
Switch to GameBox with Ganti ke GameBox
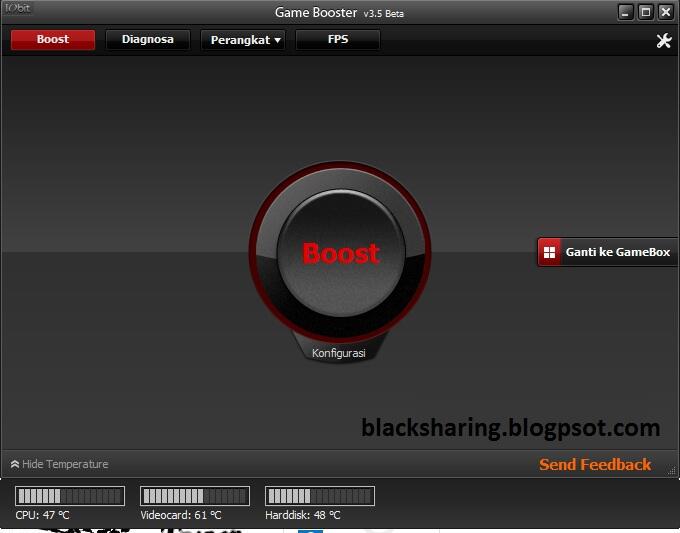608,252
